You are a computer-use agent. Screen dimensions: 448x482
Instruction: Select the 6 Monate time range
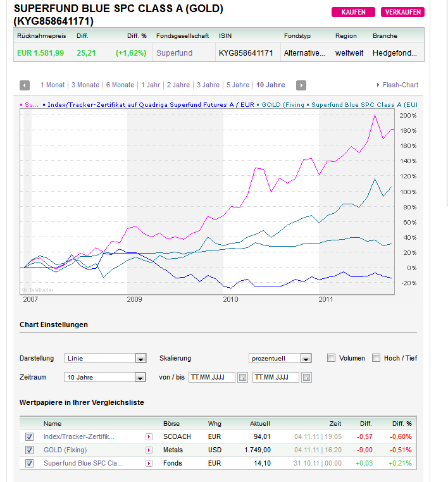pyautogui.click(x=120, y=85)
